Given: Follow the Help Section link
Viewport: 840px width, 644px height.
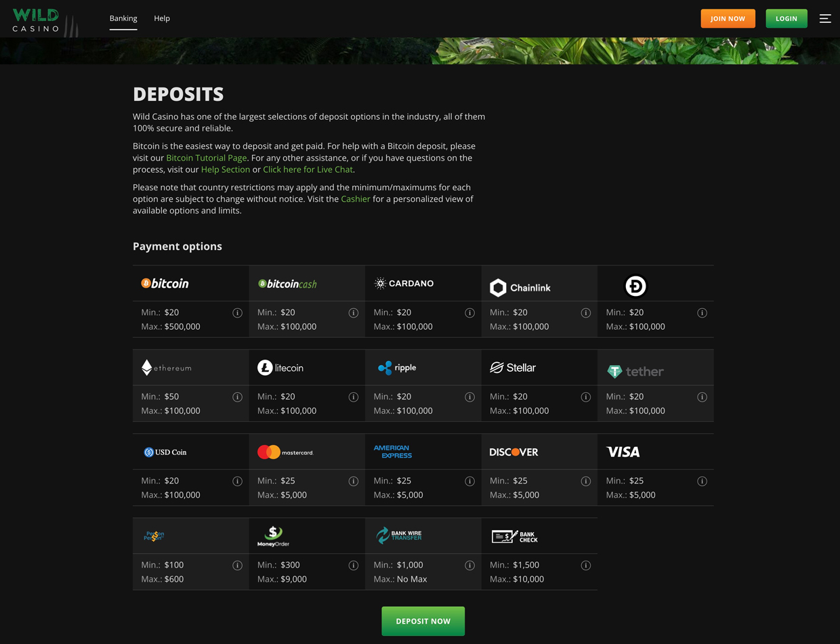Looking at the screenshot, I should point(226,169).
